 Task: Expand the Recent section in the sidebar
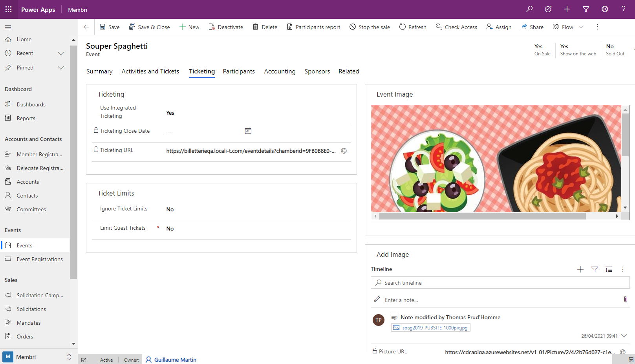coord(61,53)
